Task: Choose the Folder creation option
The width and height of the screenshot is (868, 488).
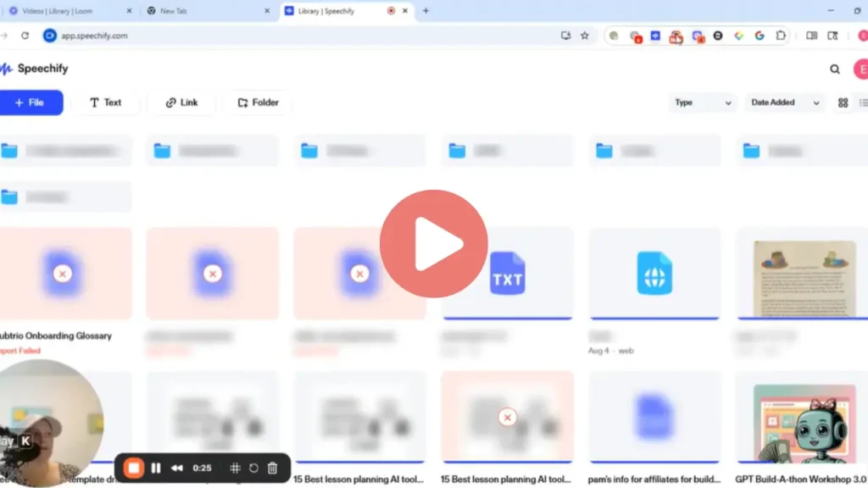Action: click(x=257, y=102)
